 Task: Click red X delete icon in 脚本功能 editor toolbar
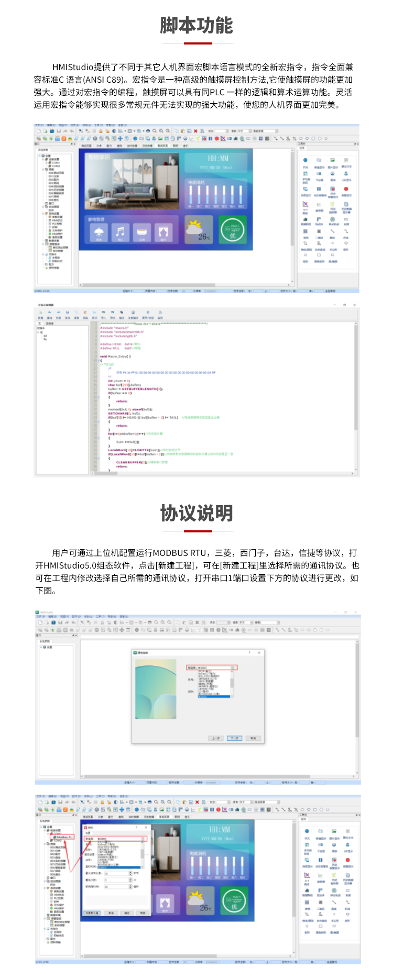pyautogui.click(x=195, y=131)
